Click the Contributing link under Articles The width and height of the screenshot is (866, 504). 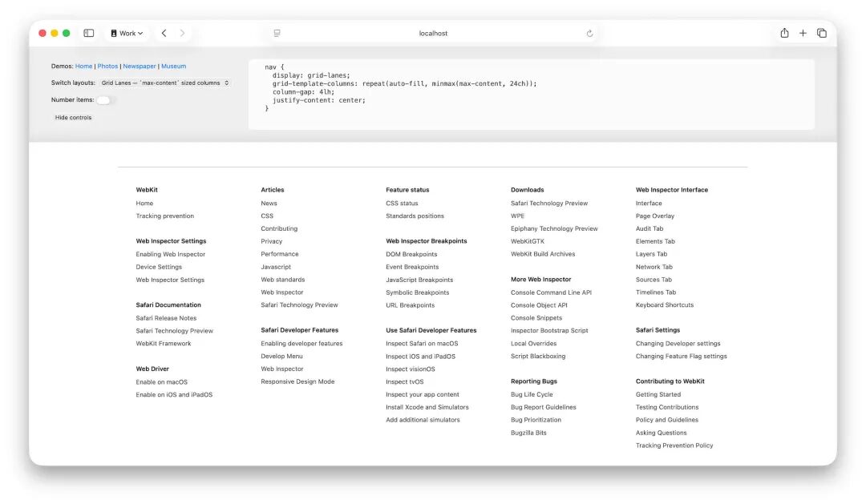click(x=280, y=228)
